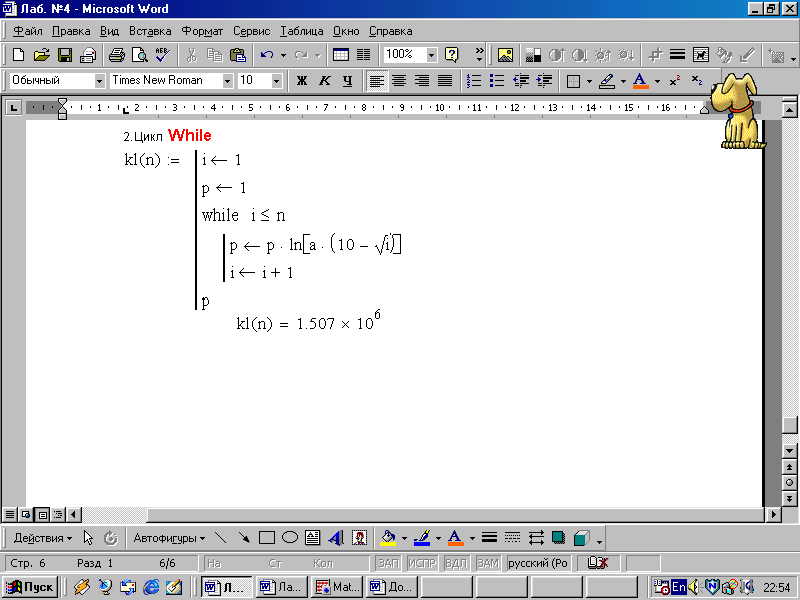
Task: Toggle ЗАП indicator in status bar
Action: click(x=388, y=563)
